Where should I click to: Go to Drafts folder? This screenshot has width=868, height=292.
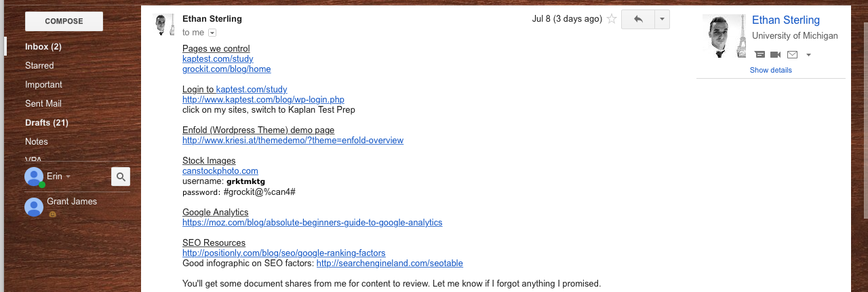click(x=46, y=123)
